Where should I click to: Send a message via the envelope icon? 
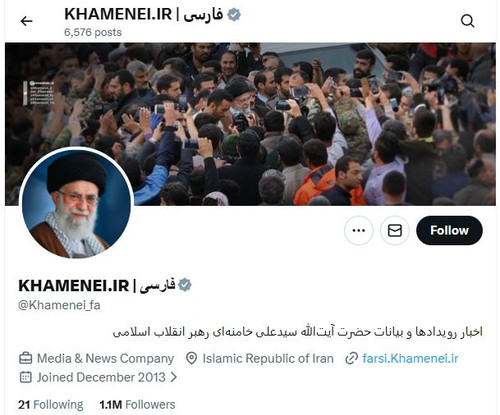pyautogui.click(x=395, y=230)
